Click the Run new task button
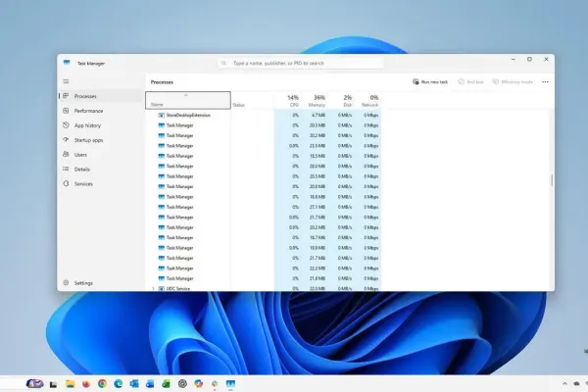 click(430, 81)
